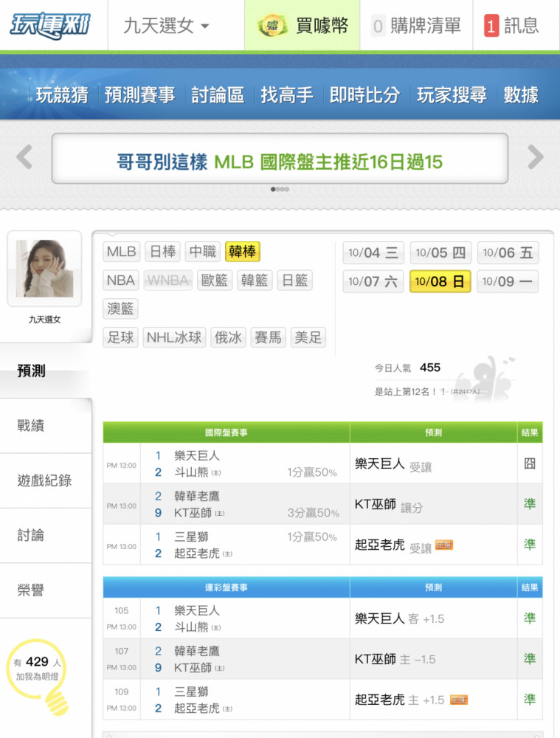Select the 賽馬 sport filter
The height and width of the screenshot is (738, 560).
269,337
